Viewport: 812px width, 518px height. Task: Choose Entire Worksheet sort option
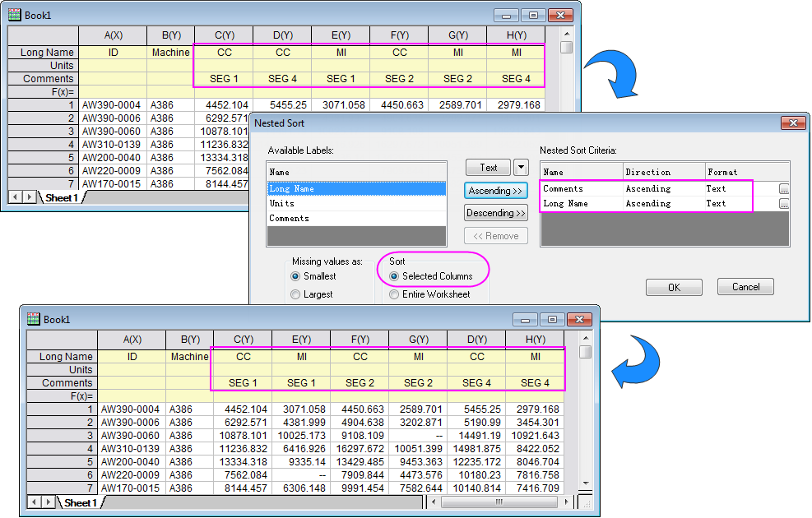coord(394,294)
